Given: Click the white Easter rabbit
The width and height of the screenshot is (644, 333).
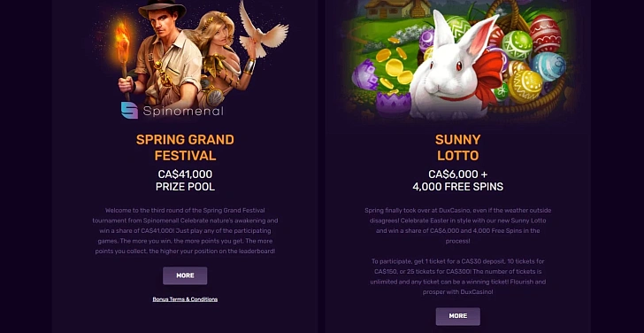Looking at the screenshot, I should [456, 70].
